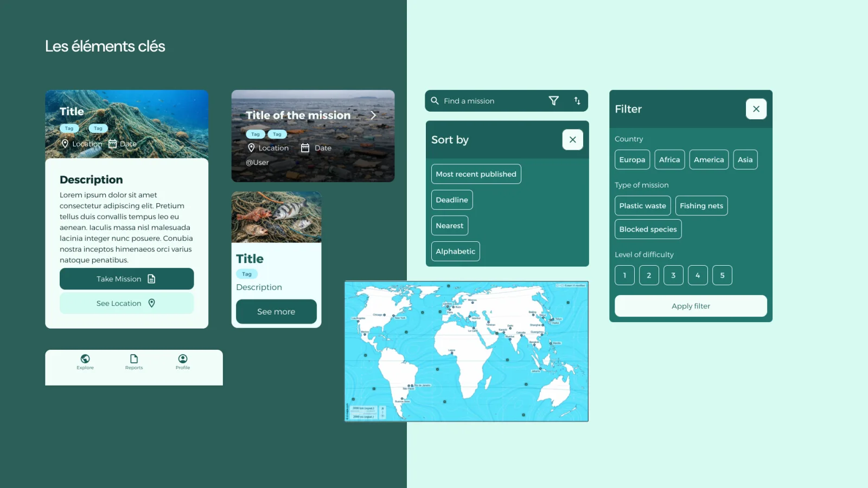868x488 pixels.
Task: Open the Reports document icon in navigation bar
Action: 134,358
